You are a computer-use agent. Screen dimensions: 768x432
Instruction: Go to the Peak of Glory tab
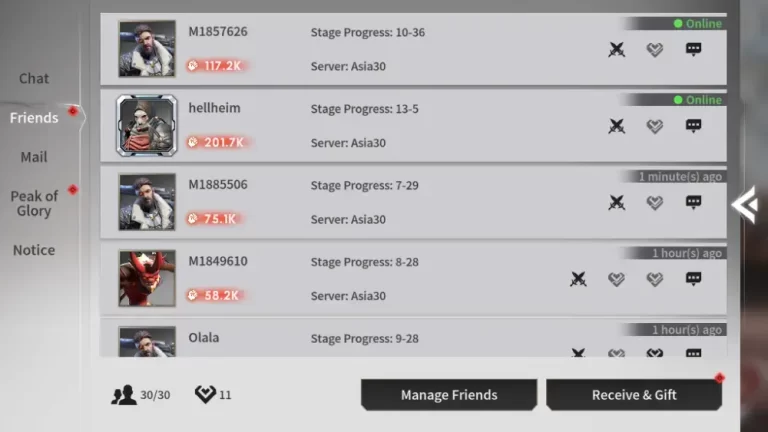(34, 203)
